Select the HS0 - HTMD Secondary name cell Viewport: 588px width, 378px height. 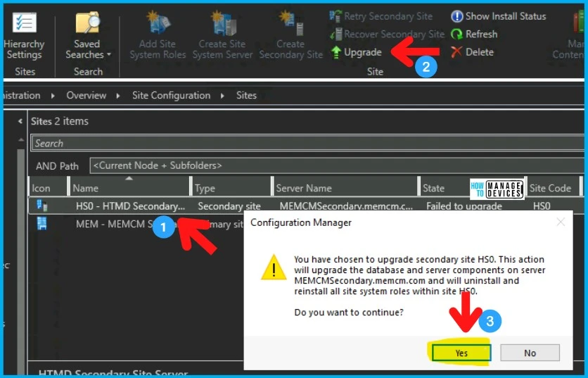[x=130, y=206]
